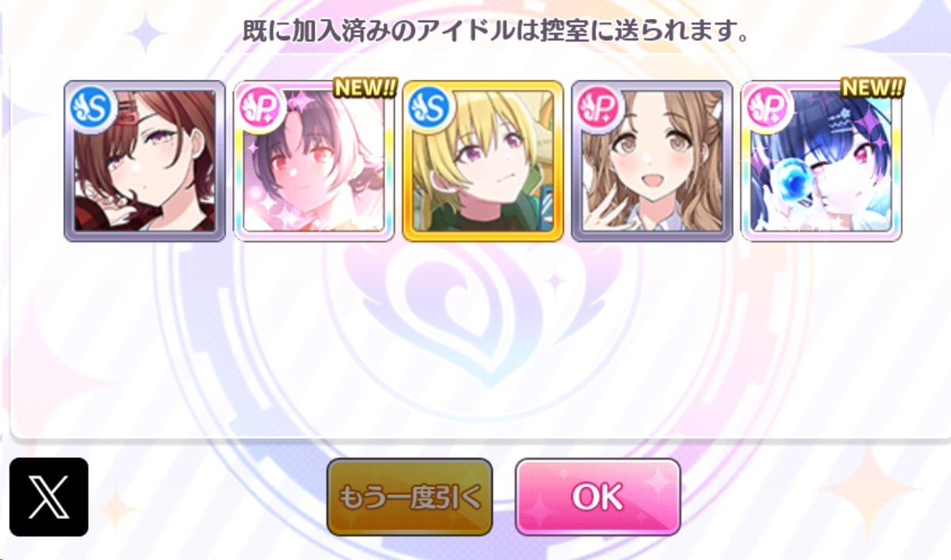The image size is (951, 560).
Task: Click the pink P badge on the red-eyed idol card
Action: (259, 106)
